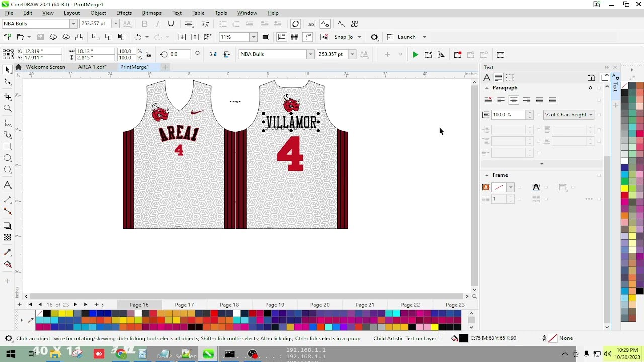Viewport: 644px width, 362px height.
Task: Click the Print icon in the toolbar
Action: (x=79, y=37)
